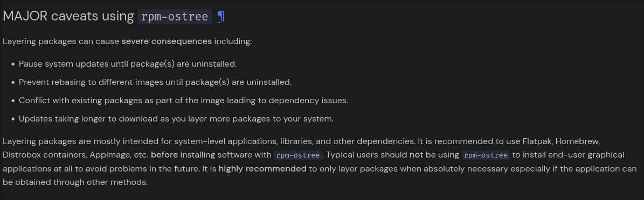Select the 'Pause system updates' bullet item
Screen dimensions: 644x200
tap(128, 64)
